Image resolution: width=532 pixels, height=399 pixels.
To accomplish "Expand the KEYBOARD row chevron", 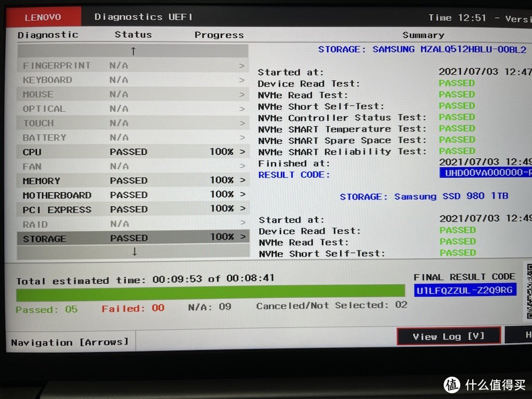I will coord(241,80).
